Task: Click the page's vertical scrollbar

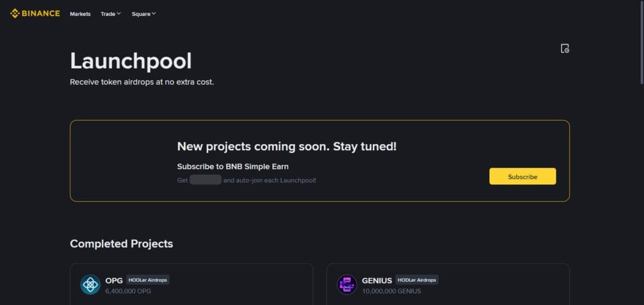Action: pos(641,42)
